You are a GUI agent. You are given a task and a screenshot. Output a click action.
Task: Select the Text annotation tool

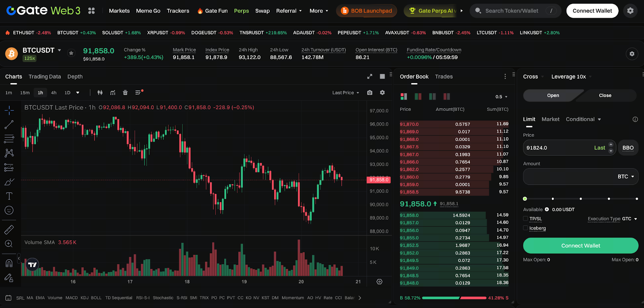(x=9, y=196)
